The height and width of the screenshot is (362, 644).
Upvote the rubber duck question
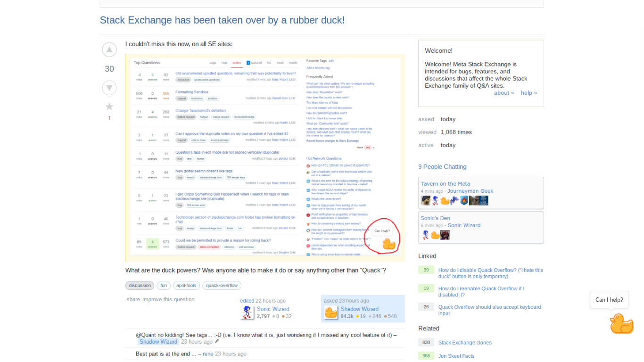109,49
